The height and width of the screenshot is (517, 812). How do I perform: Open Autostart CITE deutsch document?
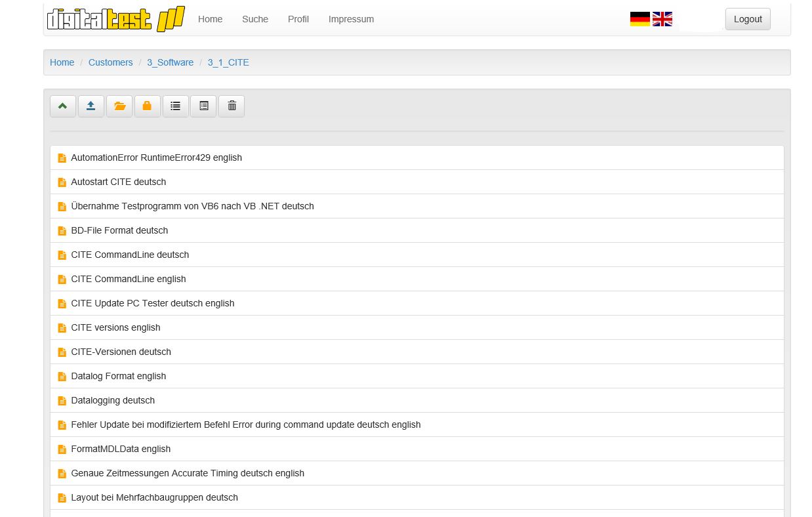(x=119, y=182)
